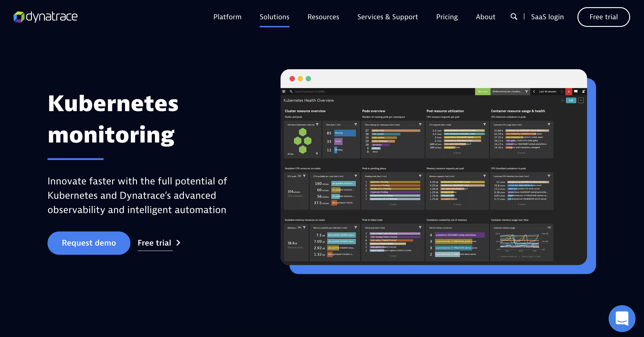Filter the Pending pods tile
This screenshot has height=337, width=644.
420,176
